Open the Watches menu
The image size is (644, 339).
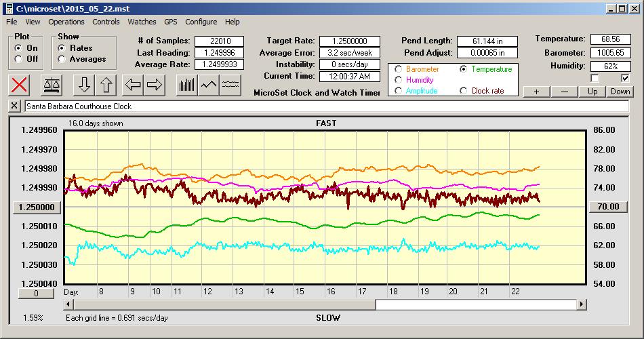[x=142, y=22]
